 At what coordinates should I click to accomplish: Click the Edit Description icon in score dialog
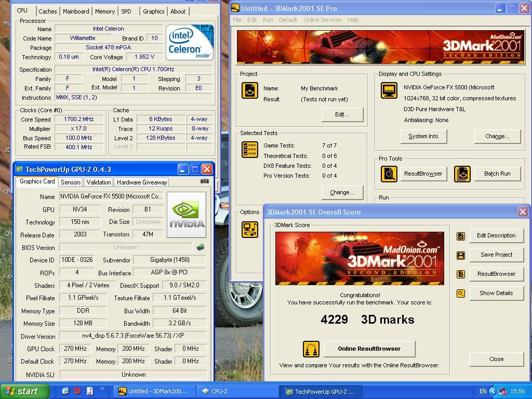(x=461, y=236)
